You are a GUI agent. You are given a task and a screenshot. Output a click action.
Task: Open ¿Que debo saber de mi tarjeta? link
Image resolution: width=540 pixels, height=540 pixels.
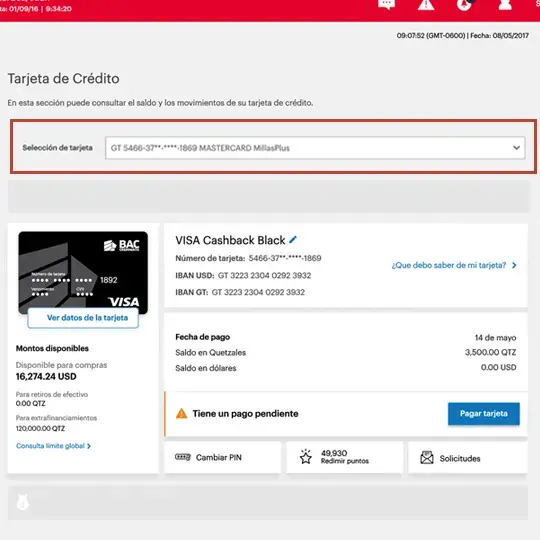(449, 265)
